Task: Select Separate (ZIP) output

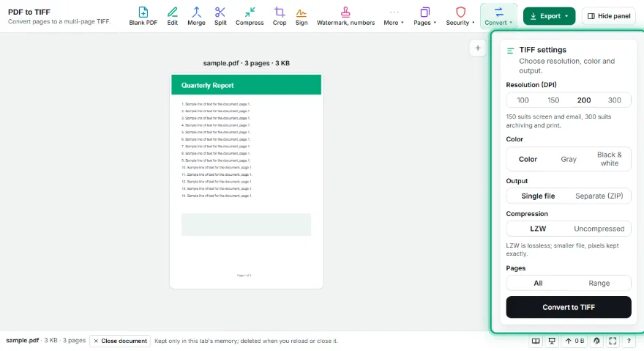Action: [x=599, y=196]
